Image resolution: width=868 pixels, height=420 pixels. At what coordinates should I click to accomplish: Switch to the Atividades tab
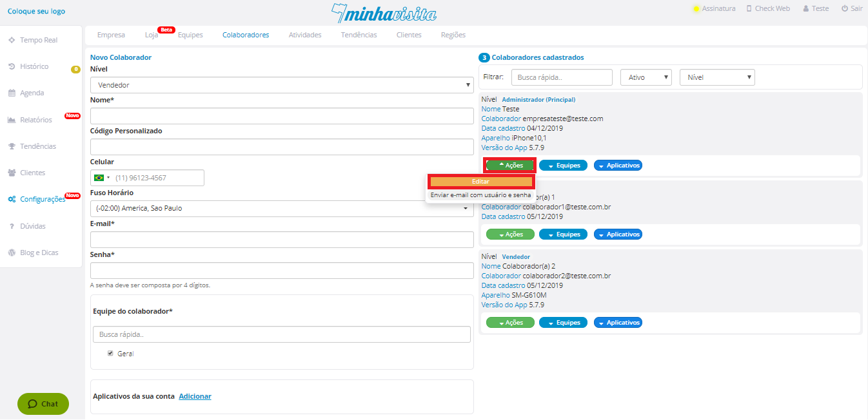coord(305,35)
